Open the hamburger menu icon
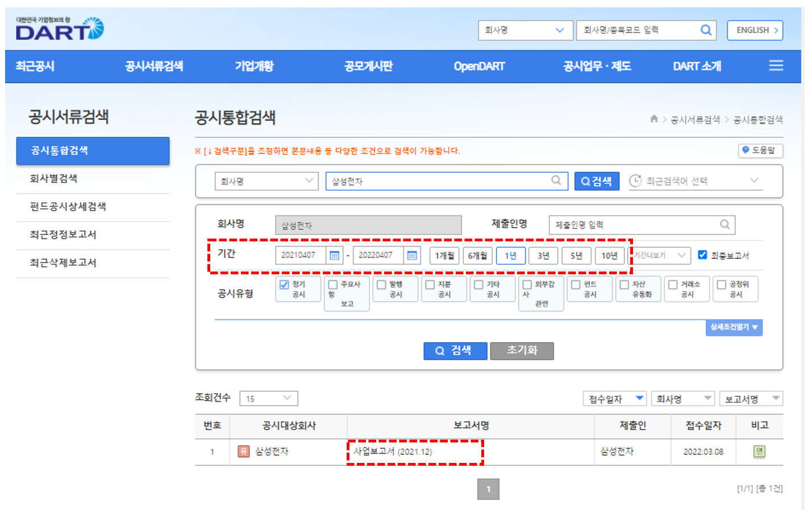812x518 pixels. coord(776,66)
